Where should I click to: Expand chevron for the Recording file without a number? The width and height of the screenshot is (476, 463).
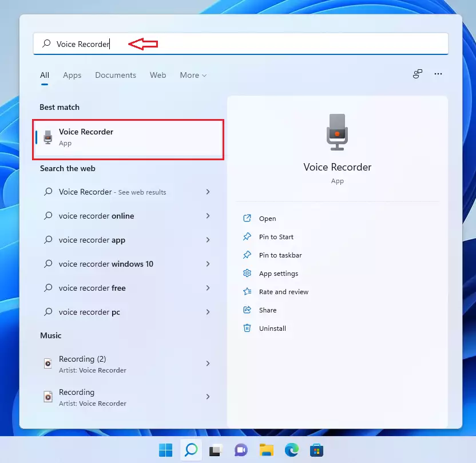click(x=208, y=397)
